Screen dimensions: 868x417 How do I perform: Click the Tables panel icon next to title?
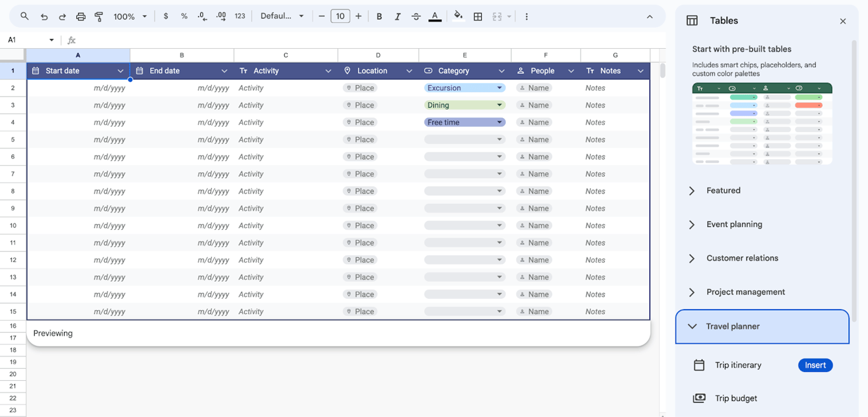click(x=692, y=21)
